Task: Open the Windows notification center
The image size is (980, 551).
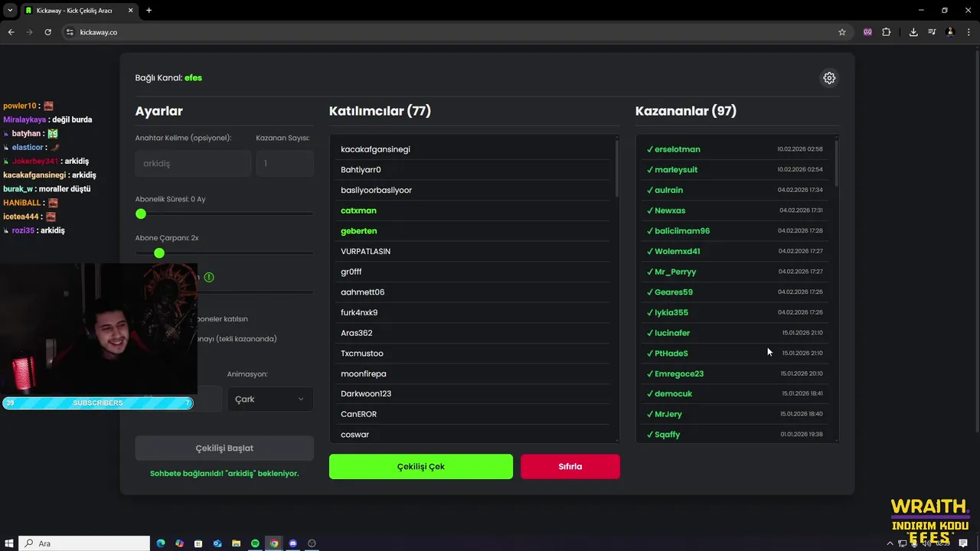Action: (x=963, y=543)
